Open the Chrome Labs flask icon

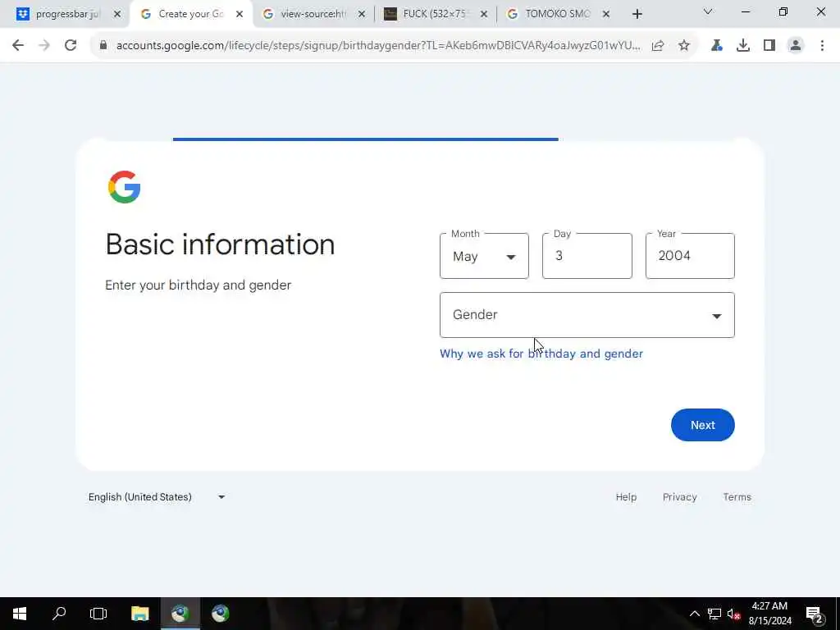click(x=717, y=46)
